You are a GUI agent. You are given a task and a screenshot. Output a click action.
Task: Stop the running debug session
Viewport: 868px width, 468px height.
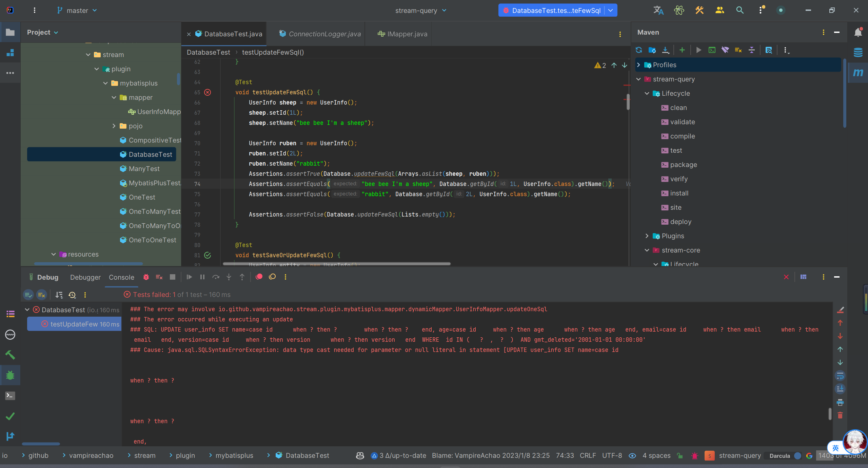[173, 277]
